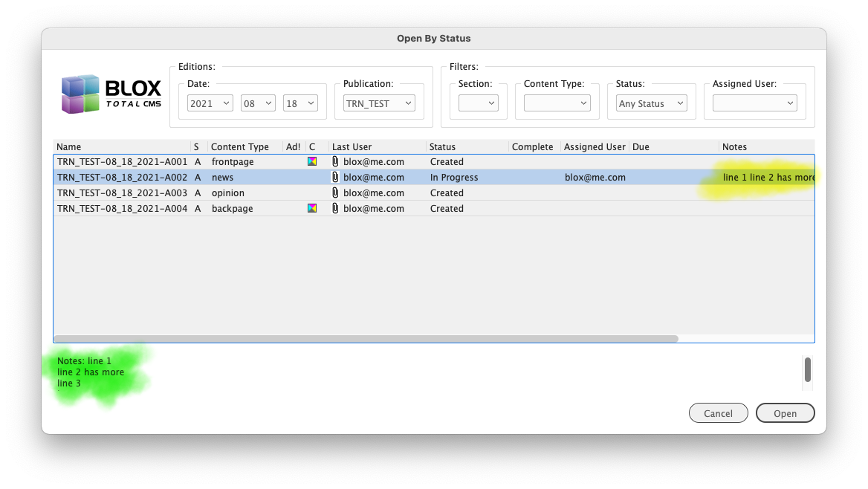Click the opinion content type cell
The height and width of the screenshot is (489, 868).
(x=227, y=192)
